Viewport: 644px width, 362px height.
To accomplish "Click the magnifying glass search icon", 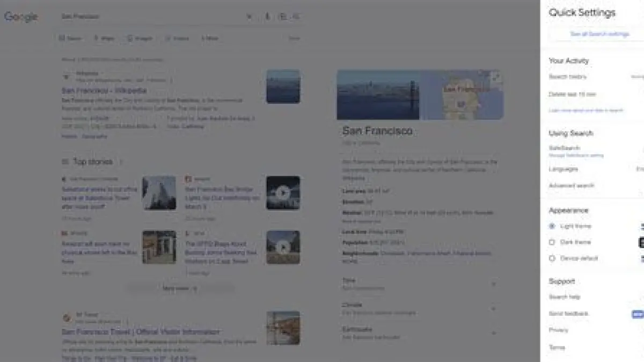I will (296, 17).
